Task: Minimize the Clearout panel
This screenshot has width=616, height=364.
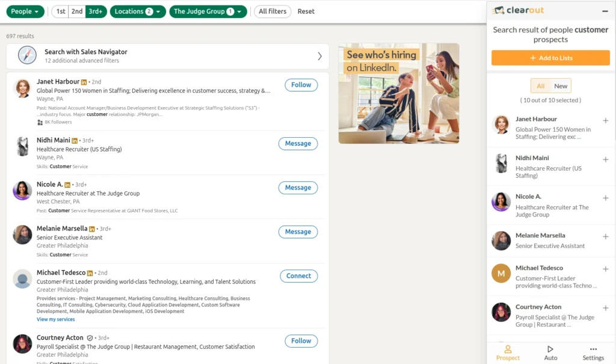Action: pos(605,11)
